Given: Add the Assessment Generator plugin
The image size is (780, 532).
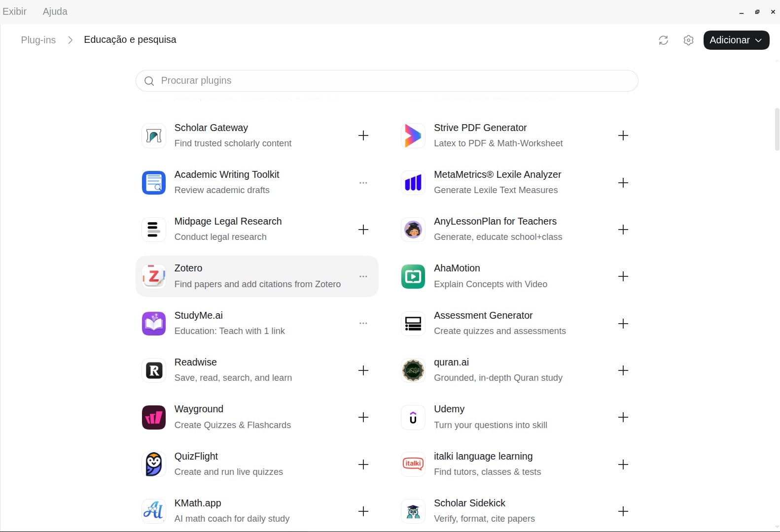Looking at the screenshot, I should pos(623,324).
